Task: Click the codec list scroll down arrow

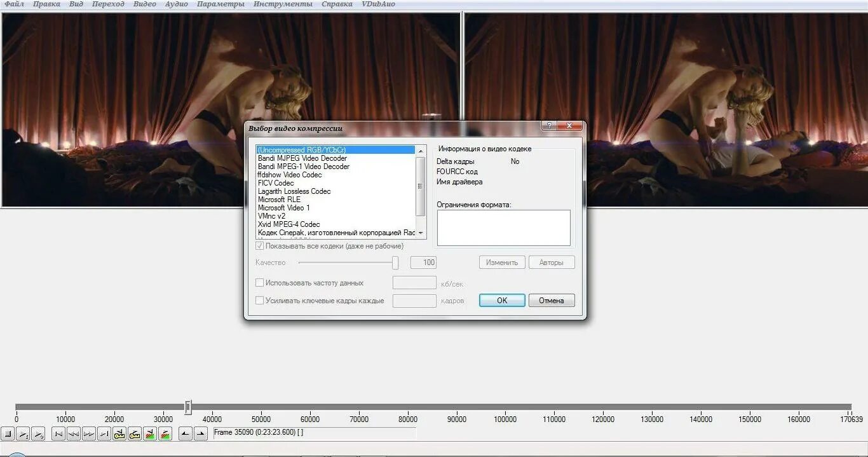Action: [420, 233]
